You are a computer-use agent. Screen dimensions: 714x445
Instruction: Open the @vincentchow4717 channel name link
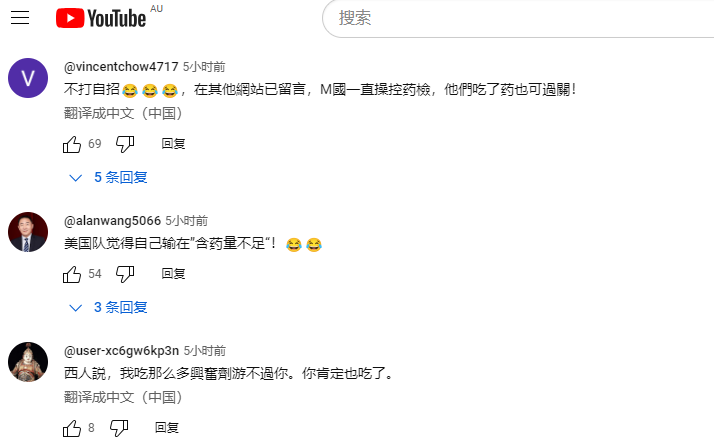point(121,67)
